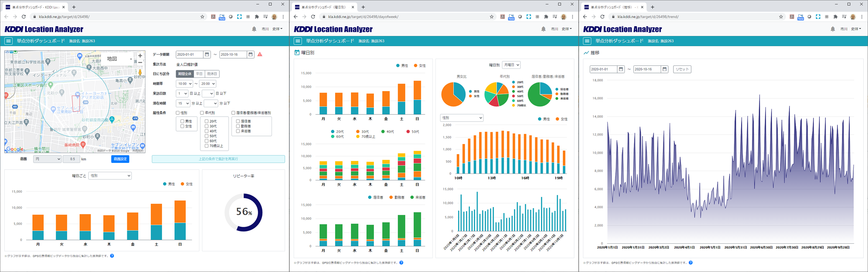
Task: Bookmark the dayofweek page with the star
Action: (x=491, y=17)
